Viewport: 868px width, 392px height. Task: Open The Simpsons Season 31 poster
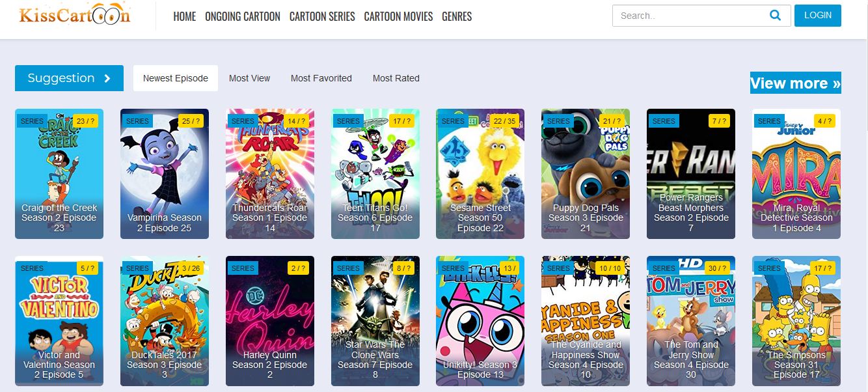(796, 320)
